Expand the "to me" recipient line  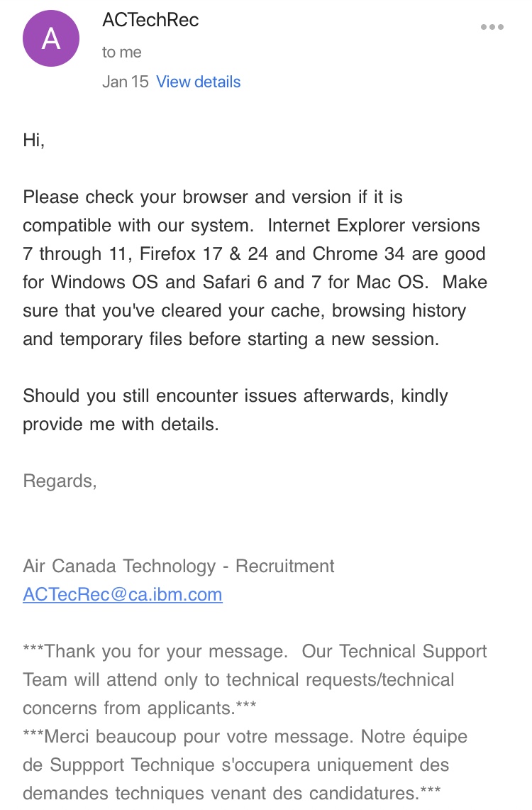tap(122, 52)
